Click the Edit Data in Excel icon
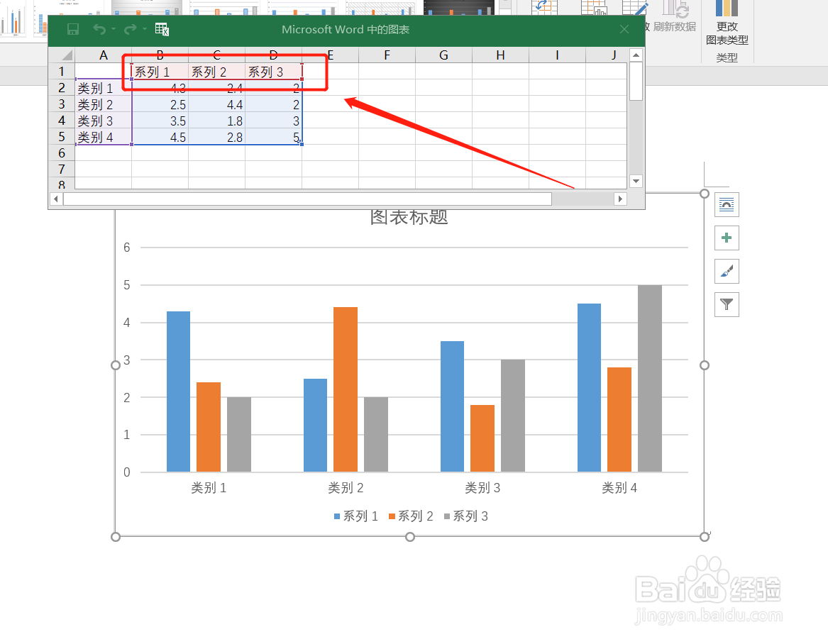 (162, 30)
